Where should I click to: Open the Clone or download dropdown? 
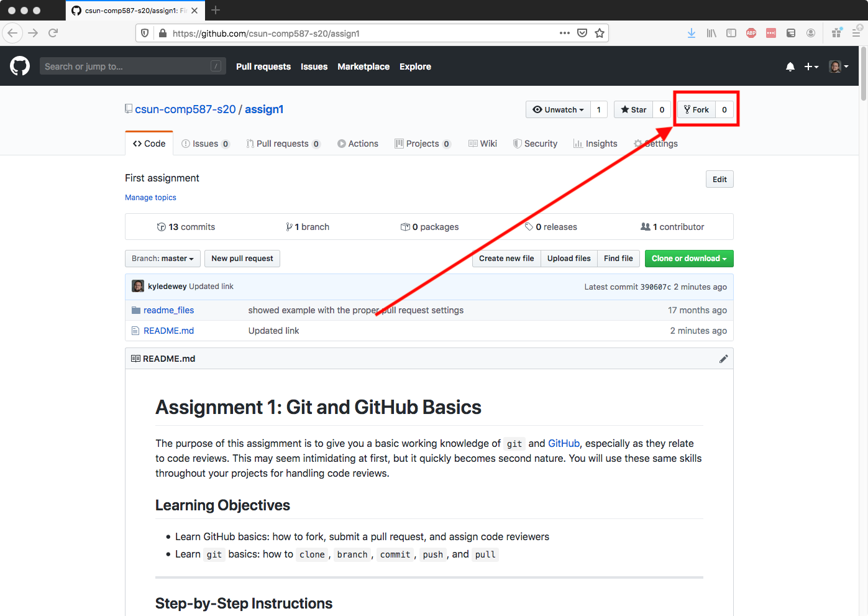689,259
